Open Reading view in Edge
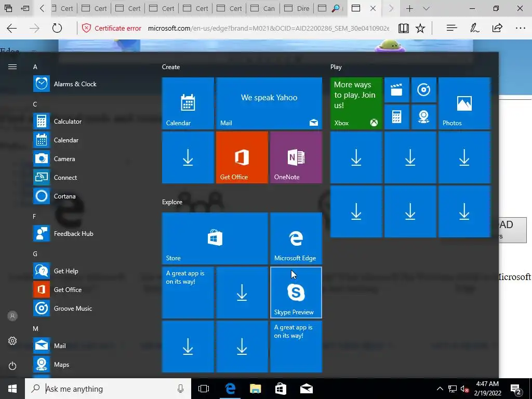This screenshot has height=399, width=532. click(x=403, y=28)
